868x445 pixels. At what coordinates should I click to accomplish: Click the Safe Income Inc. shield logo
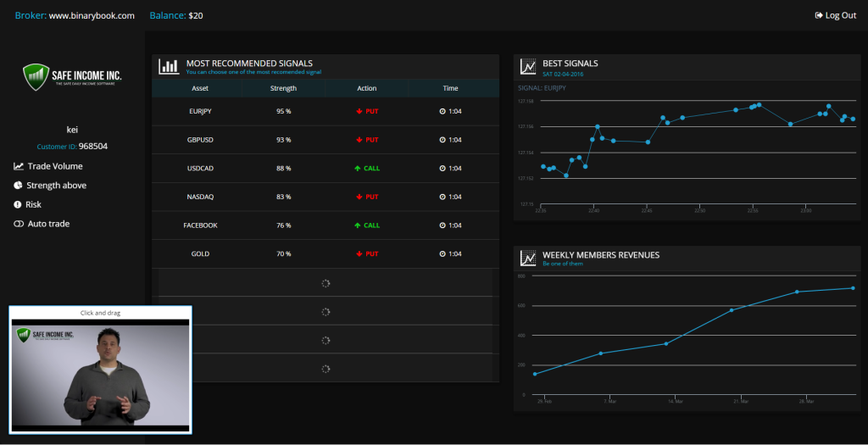point(36,77)
